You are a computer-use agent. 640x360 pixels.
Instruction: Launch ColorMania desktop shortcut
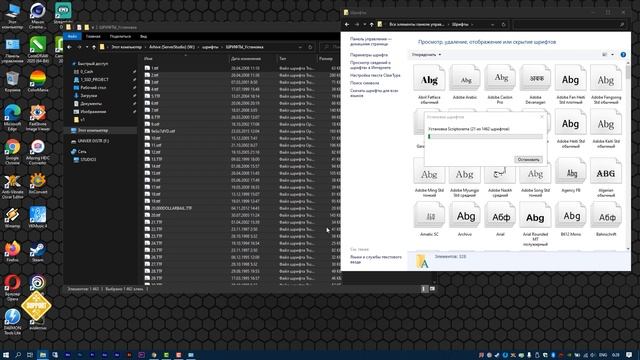[38, 81]
